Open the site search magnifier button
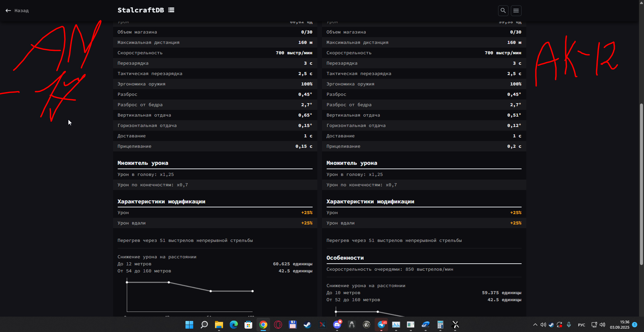The width and height of the screenshot is (644, 332). (x=503, y=11)
